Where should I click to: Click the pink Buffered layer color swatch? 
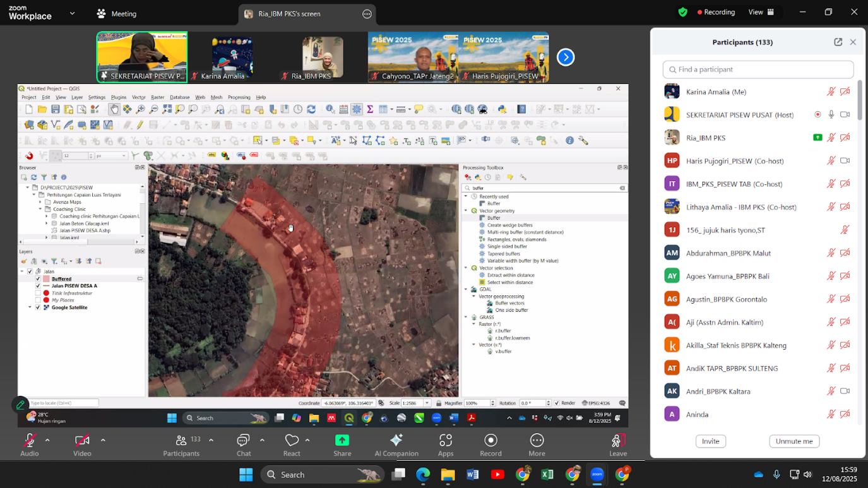(46, 278)
